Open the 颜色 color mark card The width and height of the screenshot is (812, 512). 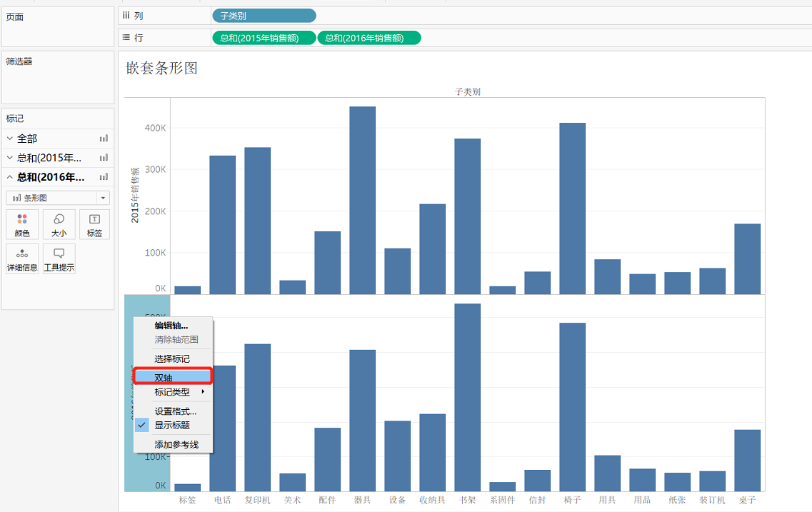point(22,224)
